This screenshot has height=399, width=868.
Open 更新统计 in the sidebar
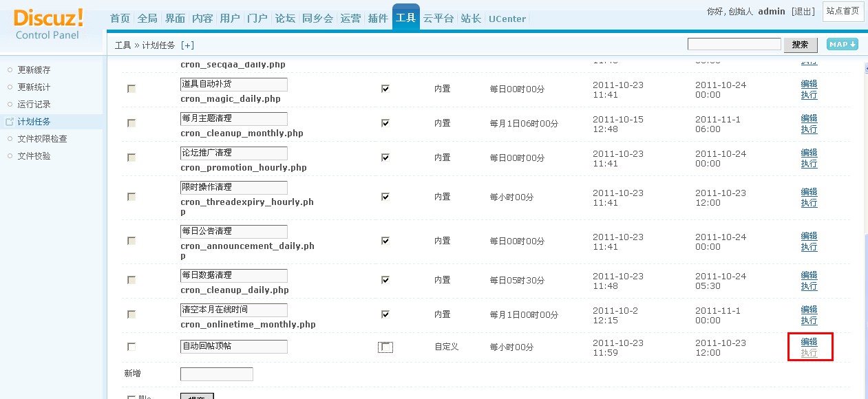[x=34, y=87]
